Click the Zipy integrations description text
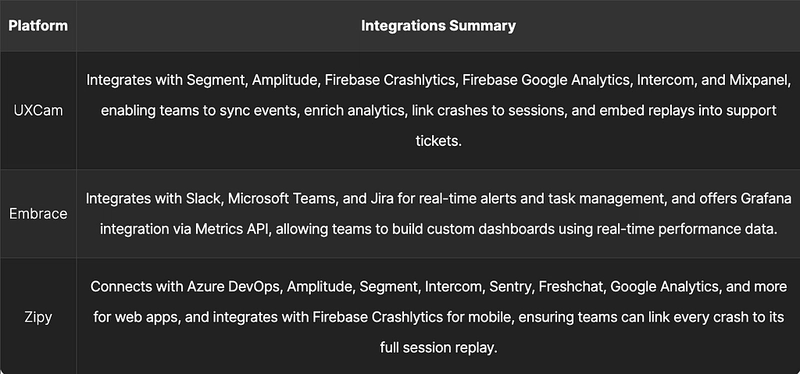 coord(438,317)
